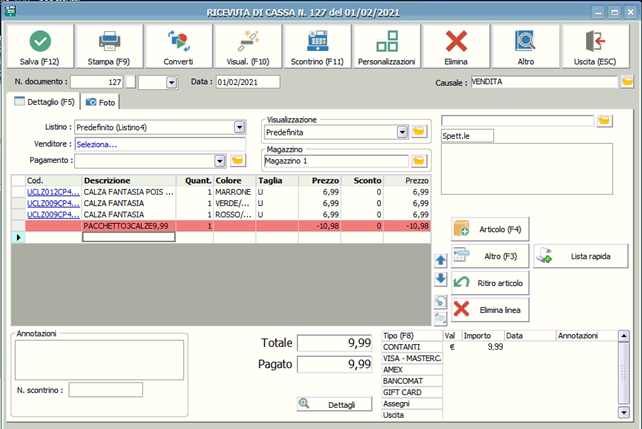Select the CONTANTI payment type

411,347
